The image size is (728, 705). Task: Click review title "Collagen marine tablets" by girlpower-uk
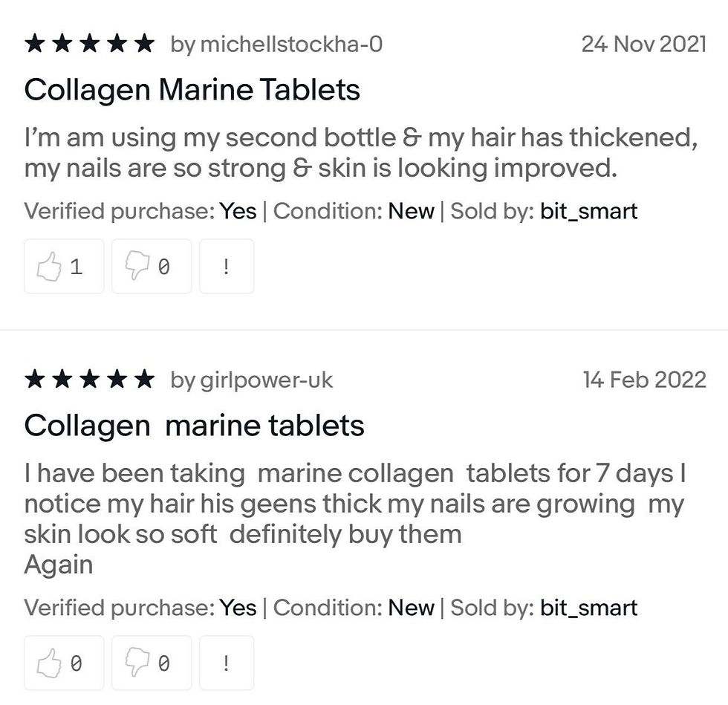tap(194, 426)
